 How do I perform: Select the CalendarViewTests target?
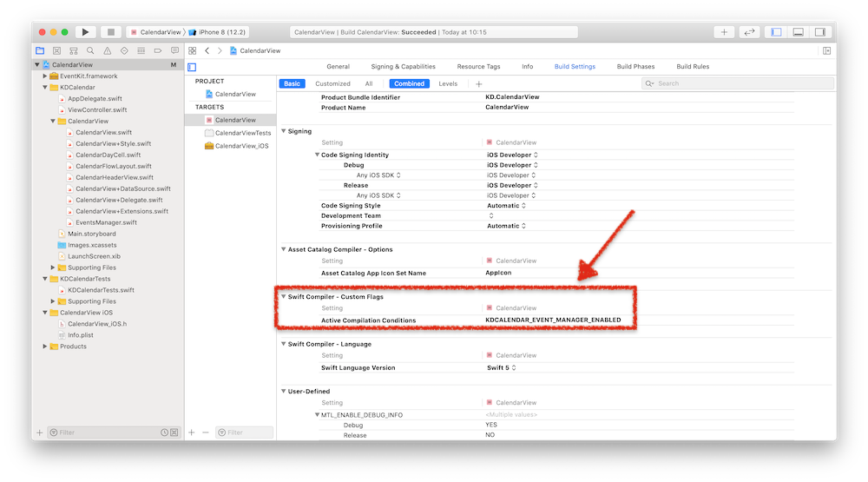tap(242, 133)
